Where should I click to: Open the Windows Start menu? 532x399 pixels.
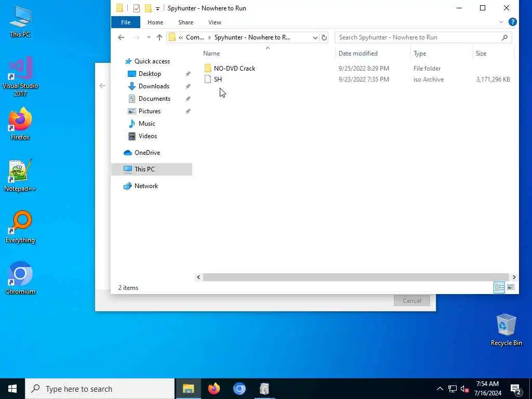12,389
